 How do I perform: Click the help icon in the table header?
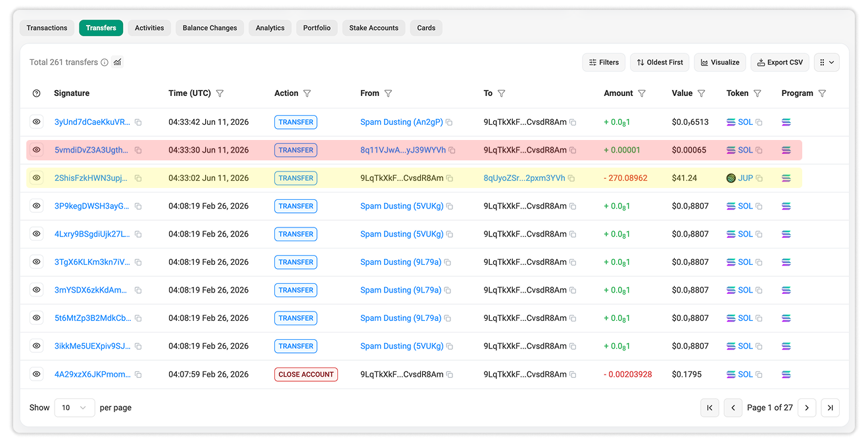(x=37, y=93)
